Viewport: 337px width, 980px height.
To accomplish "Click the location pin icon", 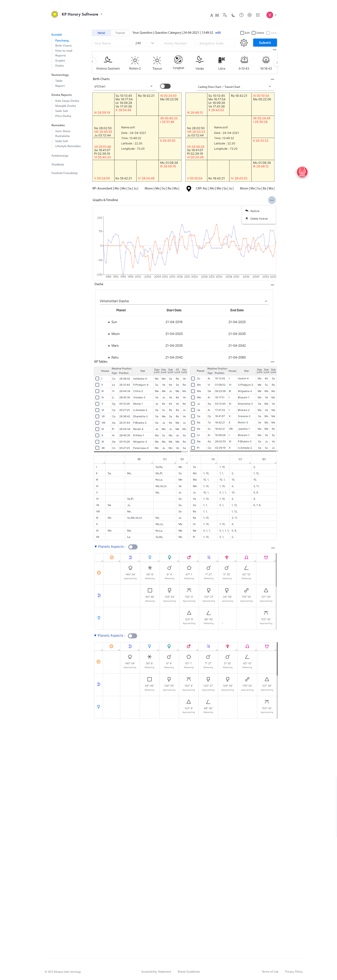I will click(189, 189).
